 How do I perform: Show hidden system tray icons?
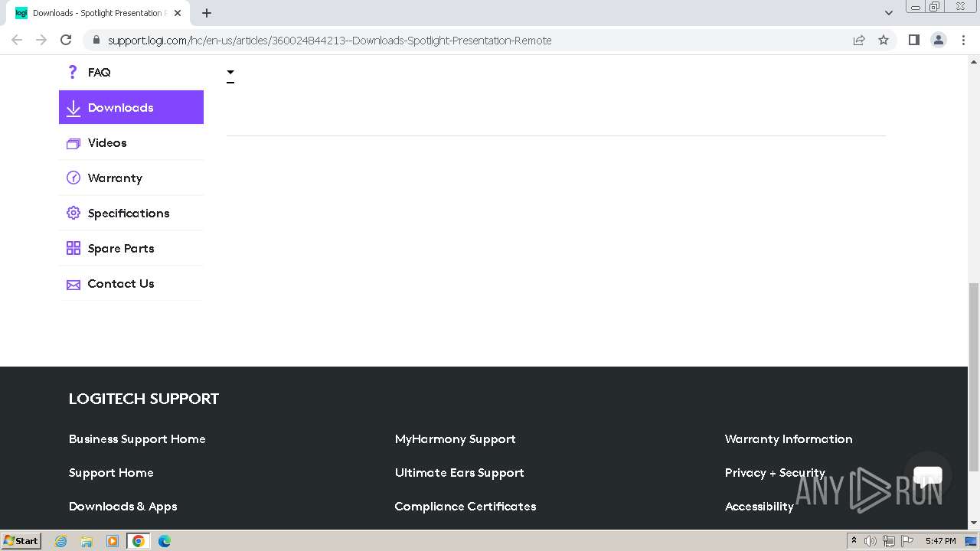tap(854, 541)
